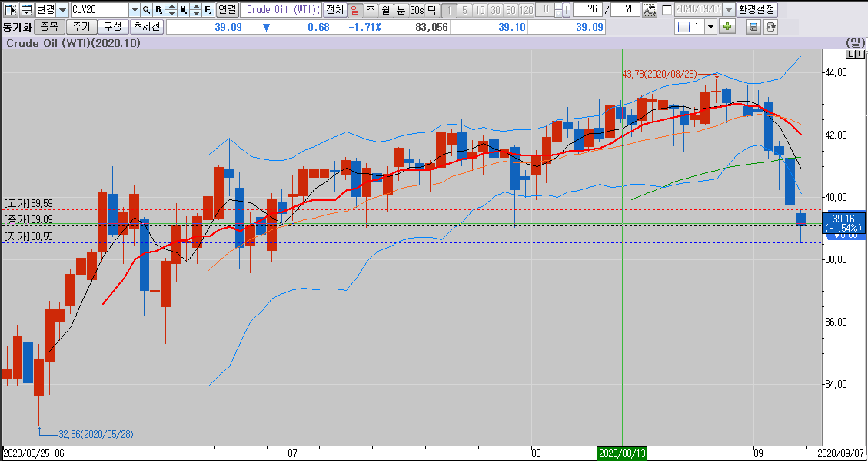Click the stepper beside the M icon
The height and width of the screenshot is (461, 868).
pyautogui.click(x=195, y=9)
